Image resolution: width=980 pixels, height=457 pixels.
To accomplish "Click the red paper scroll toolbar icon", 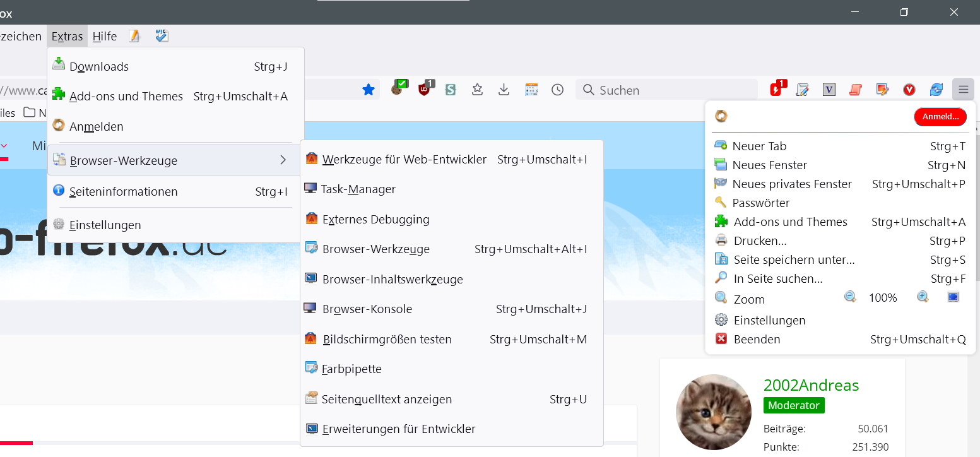I will tap(856, 90).
